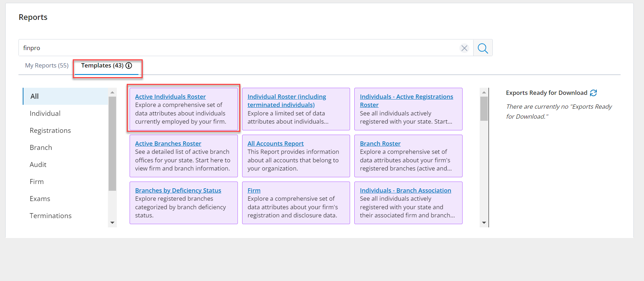The width and height of the screenshot is (644, 281).
Task: Select the Templates (43) tab
Action: (x=102, y=66)
